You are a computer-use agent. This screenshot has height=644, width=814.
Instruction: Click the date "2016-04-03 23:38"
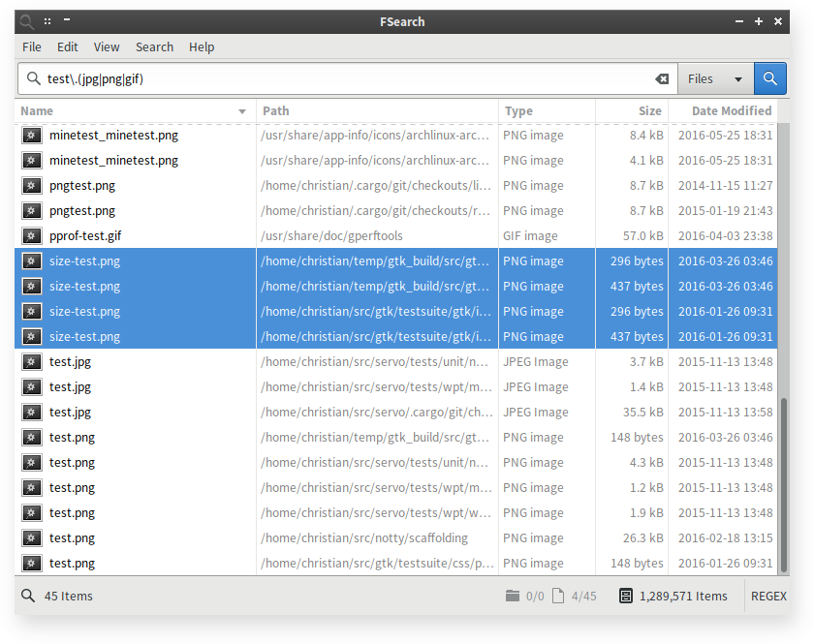(725, 236)
